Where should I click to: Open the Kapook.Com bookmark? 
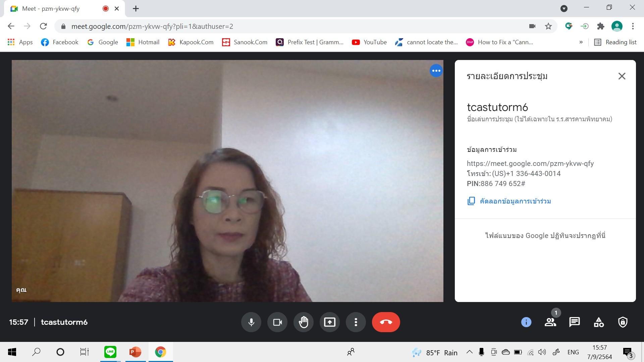point(191,42)
